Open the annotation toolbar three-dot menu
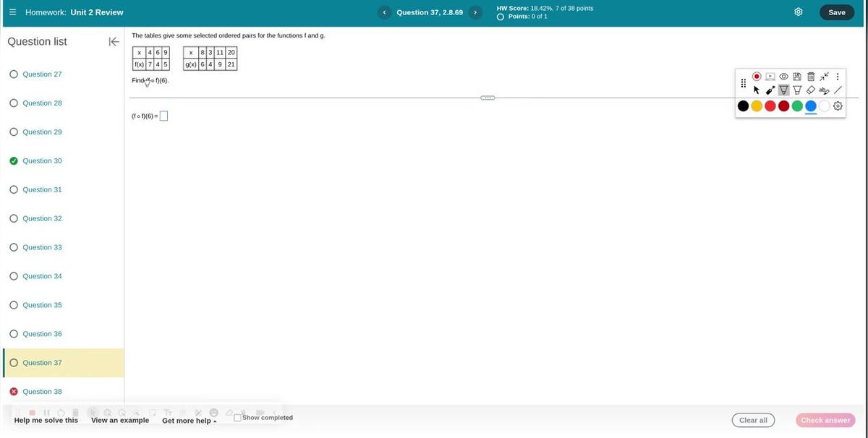This screenshot has height=438, width=868. point(838,76)
